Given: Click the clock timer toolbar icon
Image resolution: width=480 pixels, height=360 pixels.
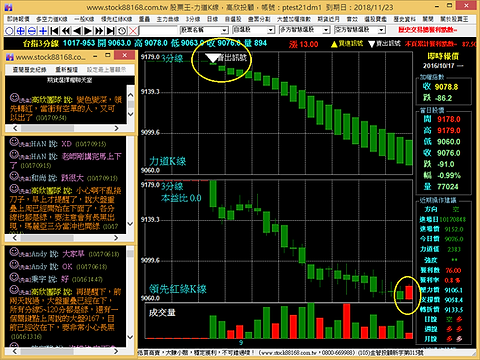Looking at the screenshot, I should tap(122, 31).
